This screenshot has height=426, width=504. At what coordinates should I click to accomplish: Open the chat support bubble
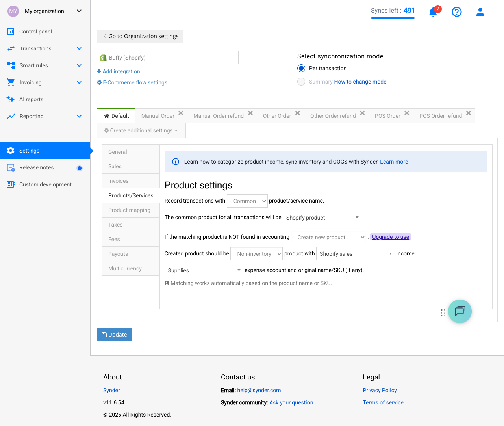point(460,311)
